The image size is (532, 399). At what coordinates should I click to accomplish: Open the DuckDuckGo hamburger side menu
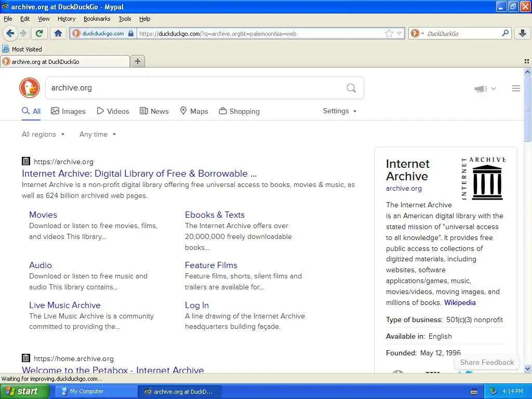click(x=516, y=88)
